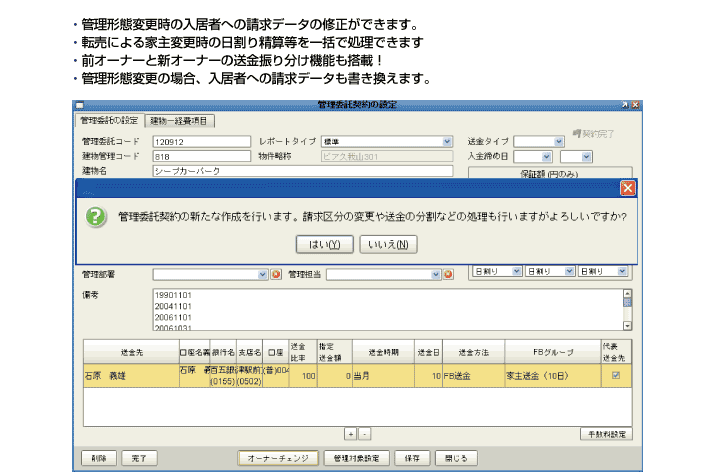Click the FB送金 cell

474,376
